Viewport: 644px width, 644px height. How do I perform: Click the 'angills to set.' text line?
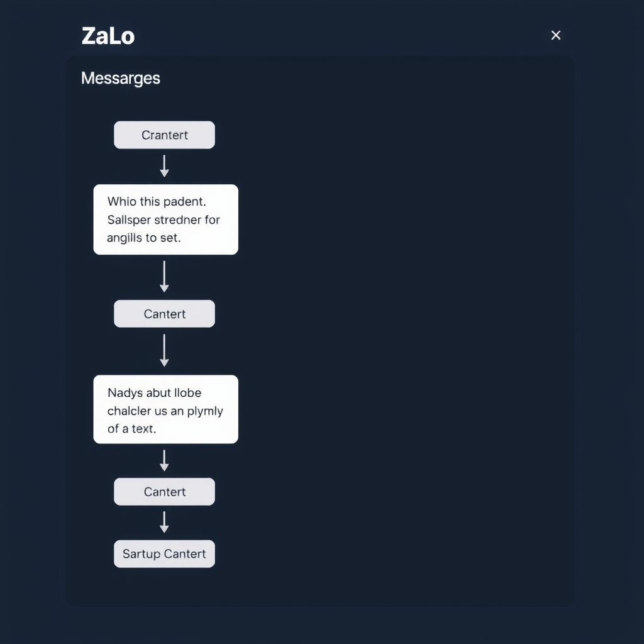point(143,238)
